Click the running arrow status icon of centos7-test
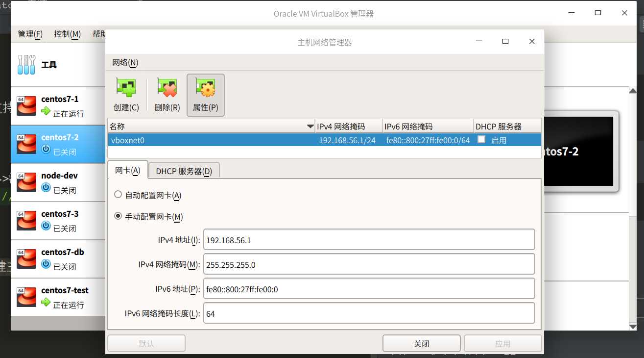This screenshot has height=358, width=644. click(x=46, y=302)
